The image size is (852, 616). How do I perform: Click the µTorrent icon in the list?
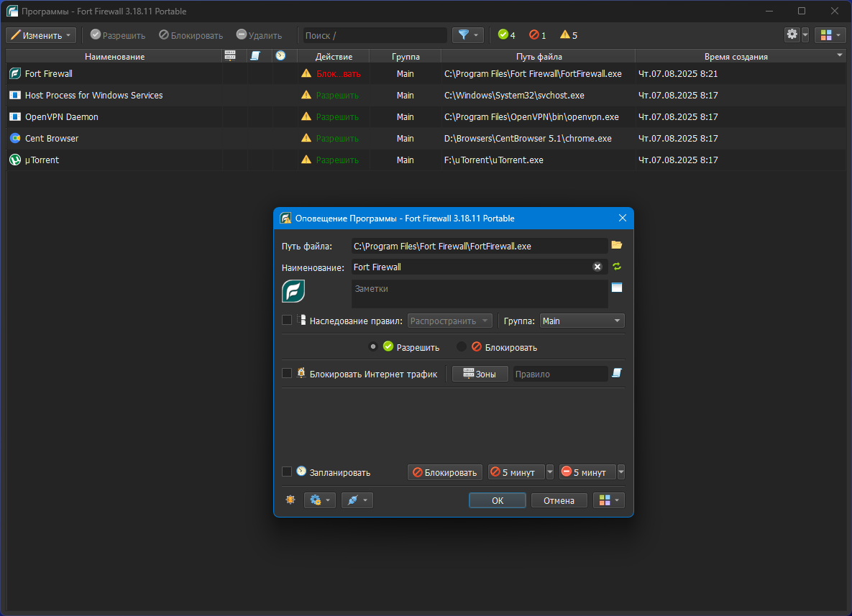pos(15,160)
